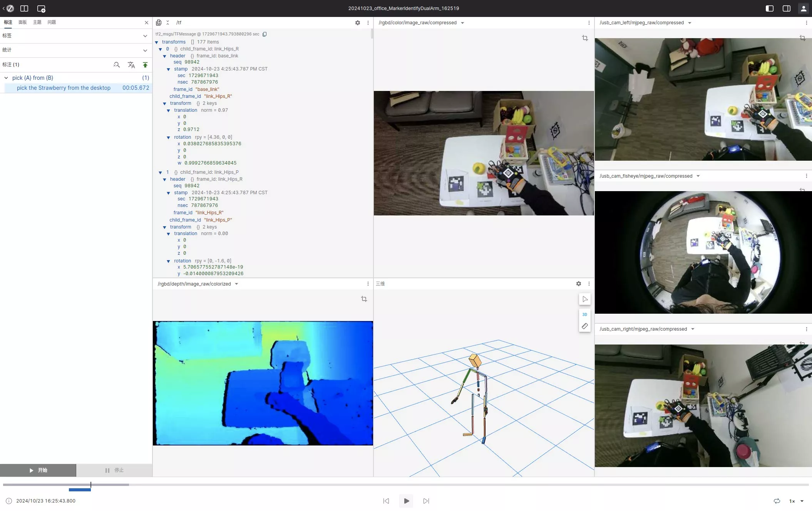
Task: Click the translate icon in annotation list
Action: coord(131,65)
